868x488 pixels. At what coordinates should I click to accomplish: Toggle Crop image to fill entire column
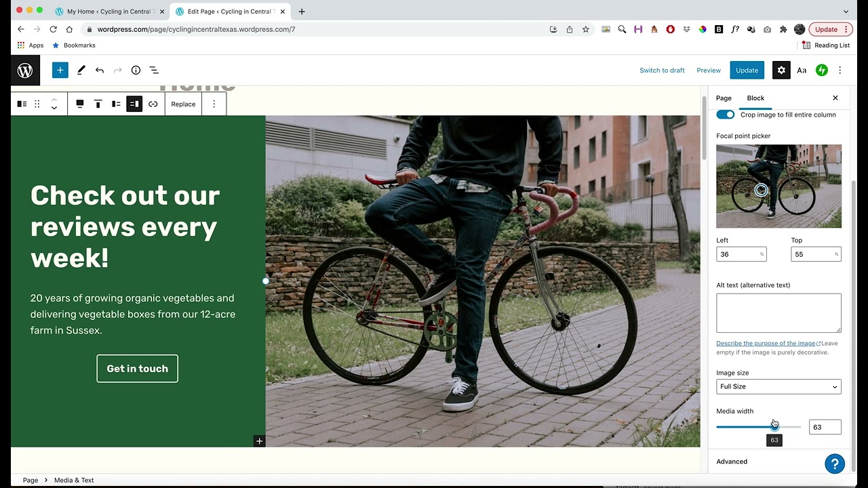(725, 115)
